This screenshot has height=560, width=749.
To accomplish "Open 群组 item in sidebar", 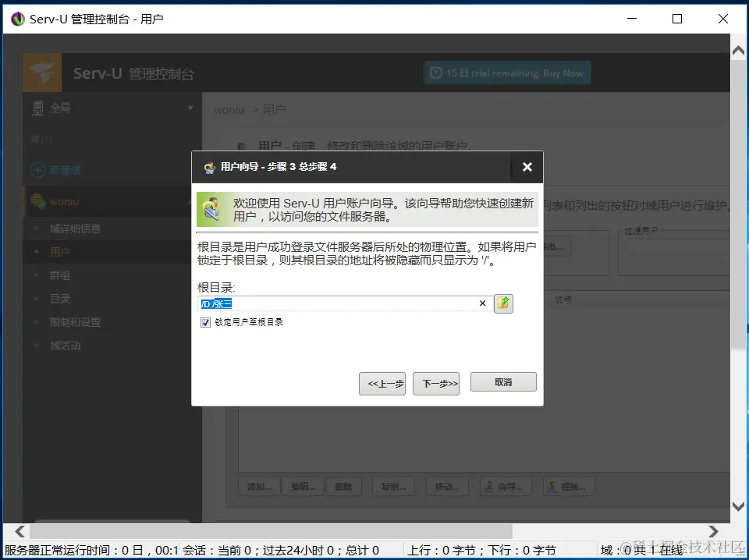I will [x=60, y=275].
